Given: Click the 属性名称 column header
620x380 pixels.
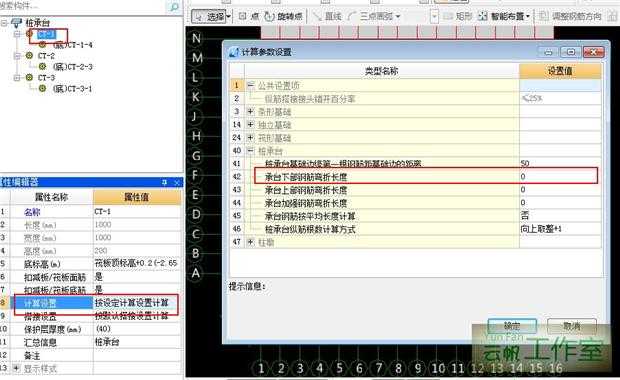Looking at the screenshot, I should click(x=51, y=197).
